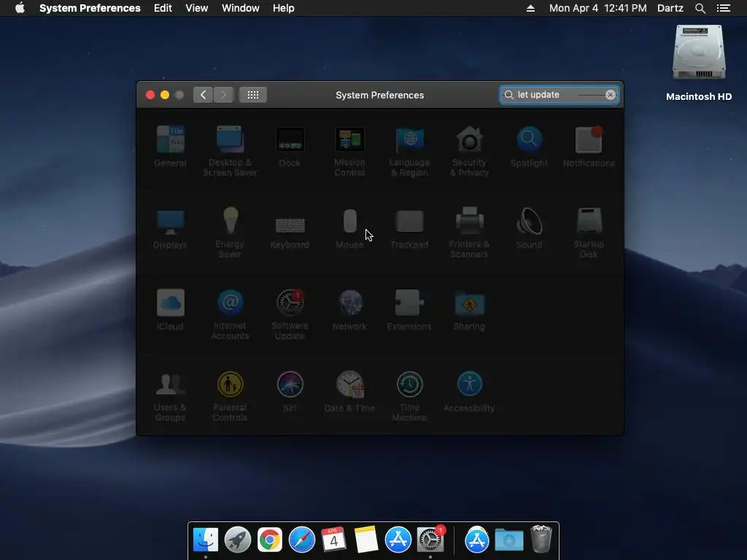Open the Displays preference pane
Image resolution: width=747 pixels, height=560 pixels.
(x=170, y=228)
